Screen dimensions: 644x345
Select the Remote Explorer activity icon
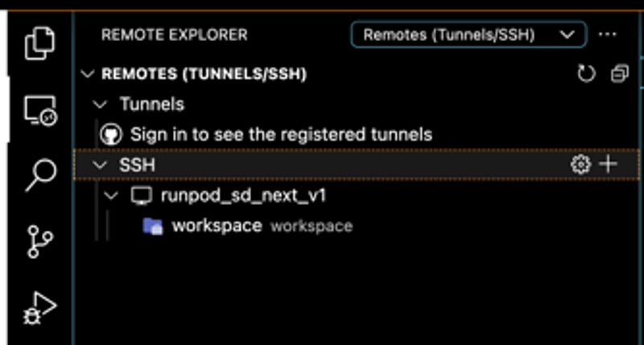click(41, 110)
